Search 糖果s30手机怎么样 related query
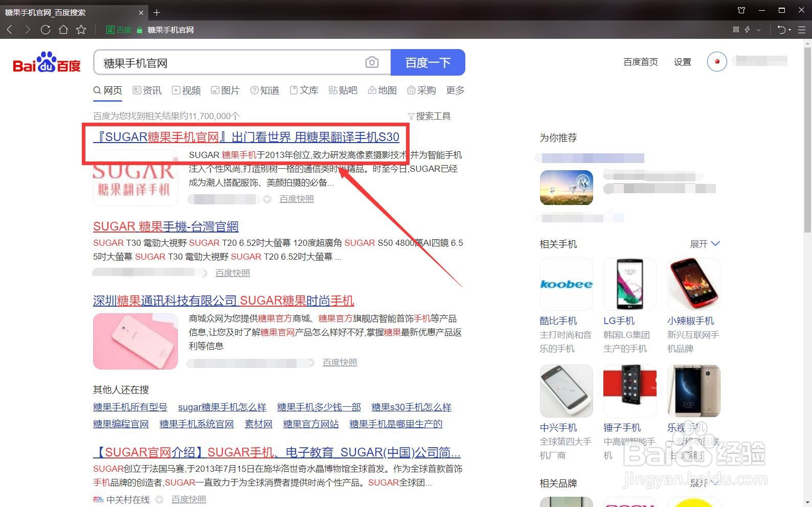This screenshot has height=507, width=812. (x=412, y=407)
